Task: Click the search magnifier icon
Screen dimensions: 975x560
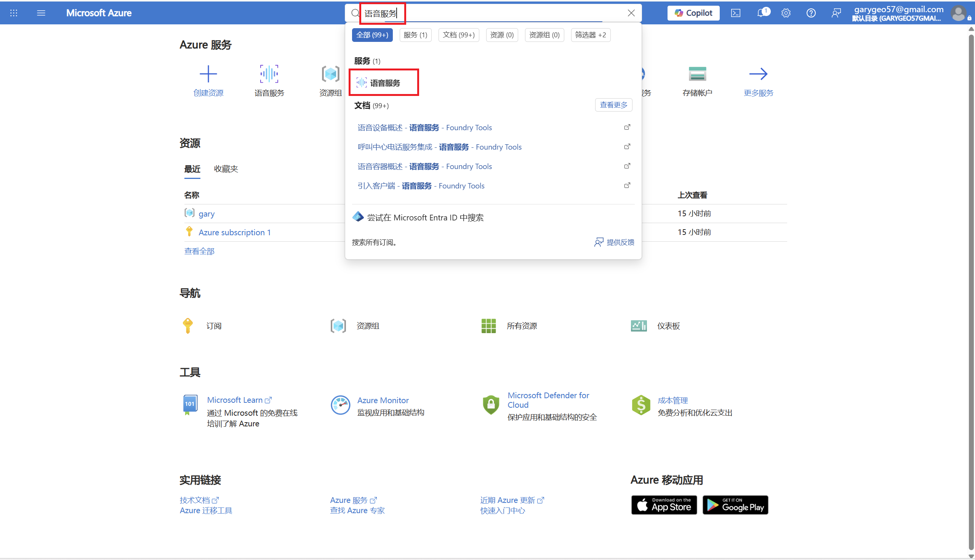Action: [x=355, y=13]
